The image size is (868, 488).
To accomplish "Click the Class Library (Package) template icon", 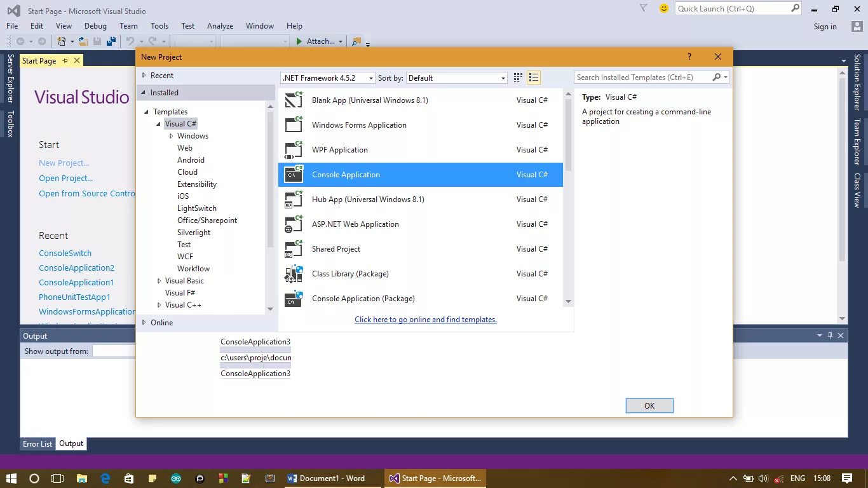I will (294, 273).
